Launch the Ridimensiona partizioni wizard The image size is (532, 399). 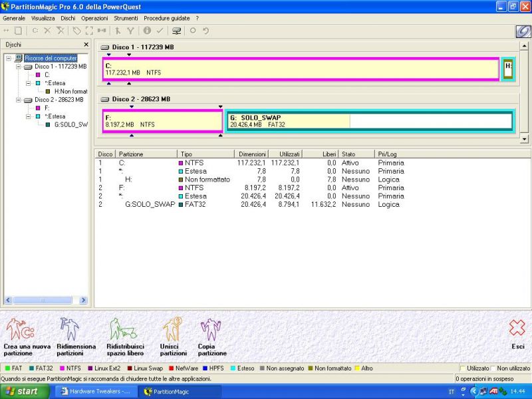76,337
